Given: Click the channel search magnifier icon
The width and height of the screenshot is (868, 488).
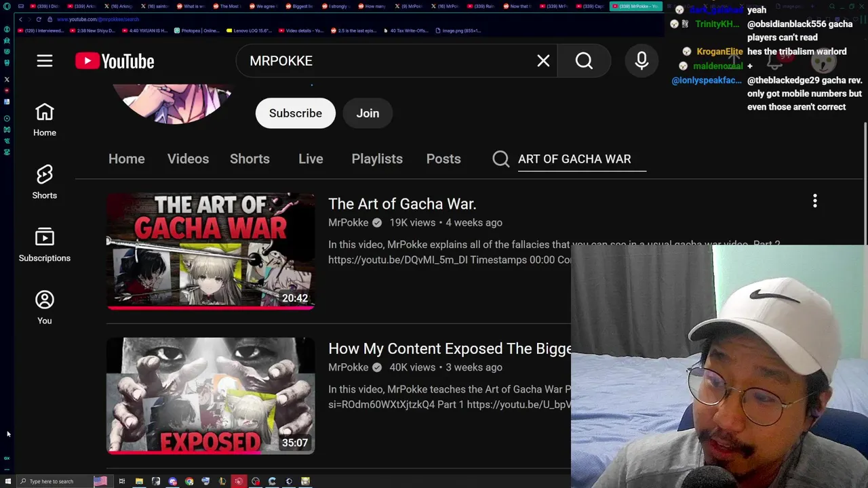Looking at the screenshot, I should pyautogui.click(x=501, y=159).
